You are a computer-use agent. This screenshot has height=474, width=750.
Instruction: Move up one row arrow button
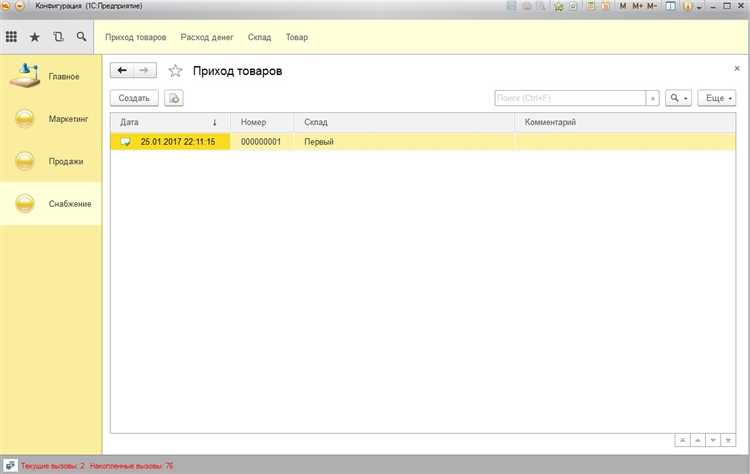(x=698, y=440)
